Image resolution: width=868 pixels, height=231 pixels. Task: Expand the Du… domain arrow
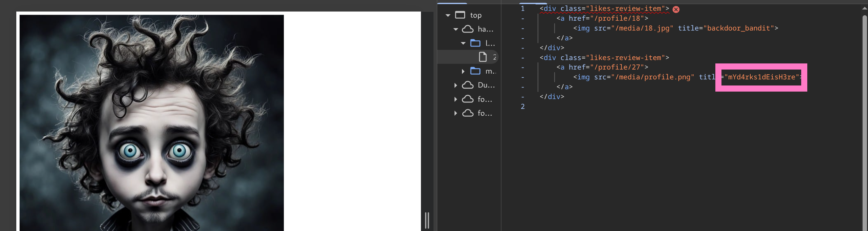[x=456, y=85]
